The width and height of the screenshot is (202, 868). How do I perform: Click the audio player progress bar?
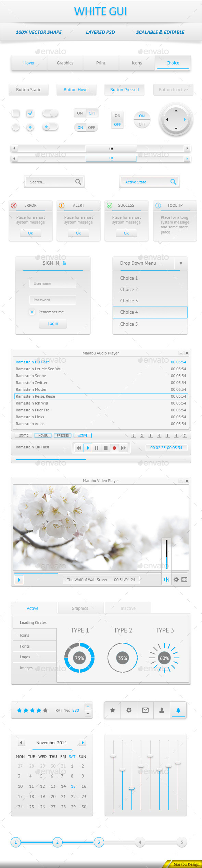coord(101,459)
